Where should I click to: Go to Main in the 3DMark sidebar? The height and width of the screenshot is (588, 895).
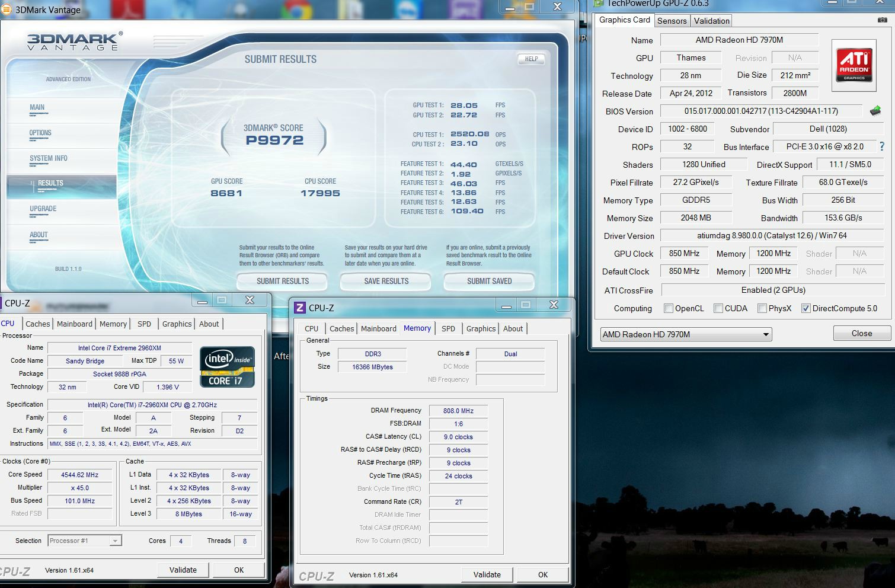[x=37, y=108]
